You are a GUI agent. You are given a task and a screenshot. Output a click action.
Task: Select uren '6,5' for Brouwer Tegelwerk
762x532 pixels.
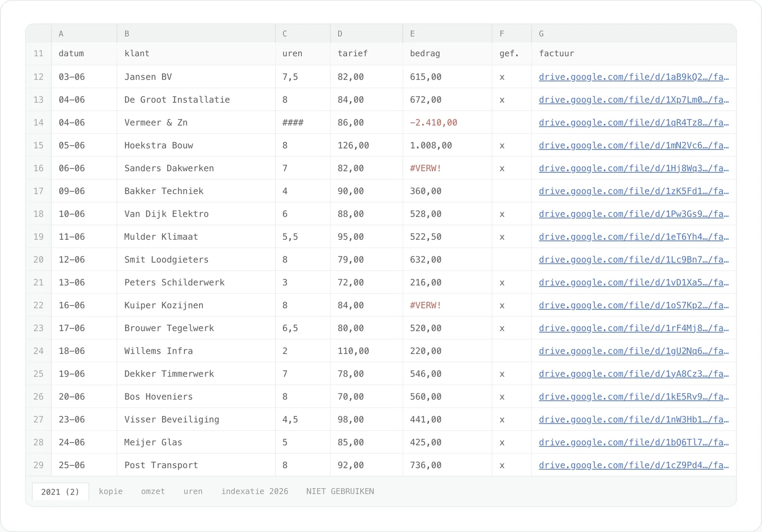[303, 328]
